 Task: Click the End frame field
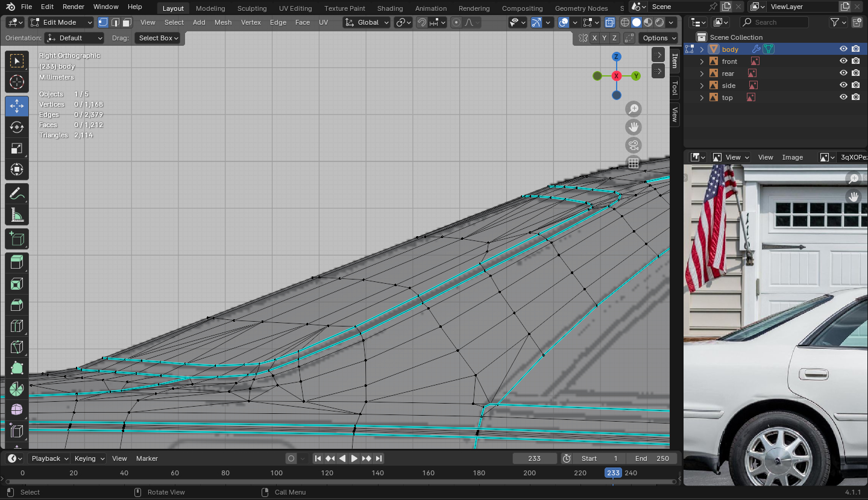(651, 458)
